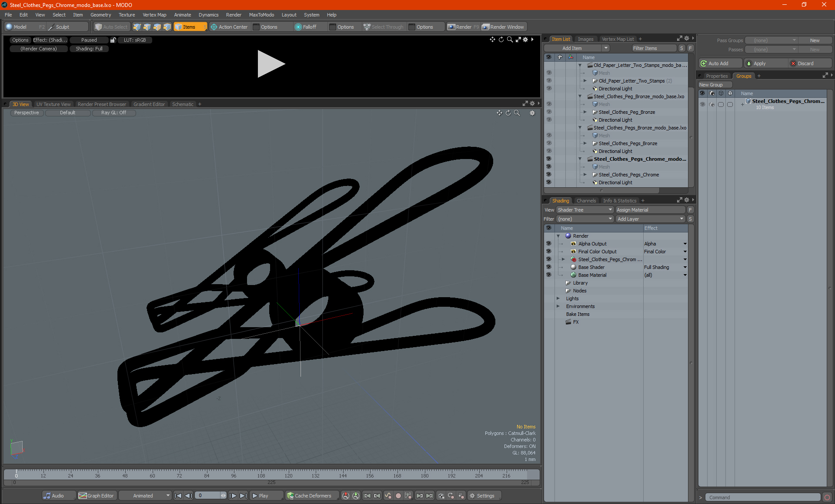The image size is (835, 504).
Task: Open the timeline Settings gear
Action: tap(472, 496)
